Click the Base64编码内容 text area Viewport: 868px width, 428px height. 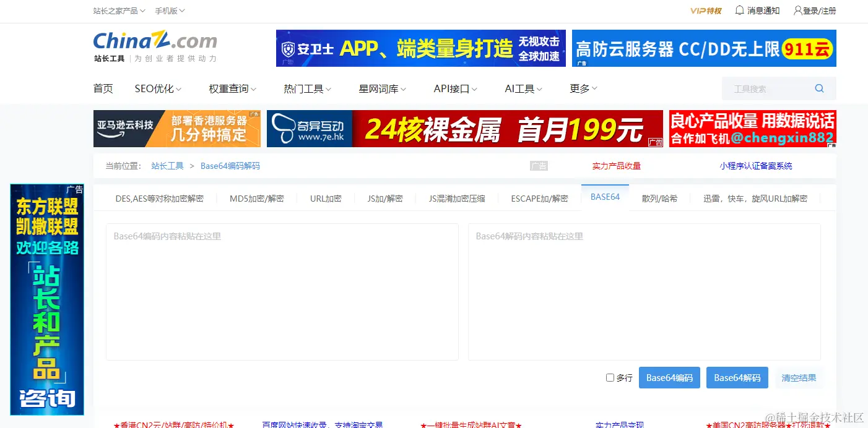coord(282,292)
